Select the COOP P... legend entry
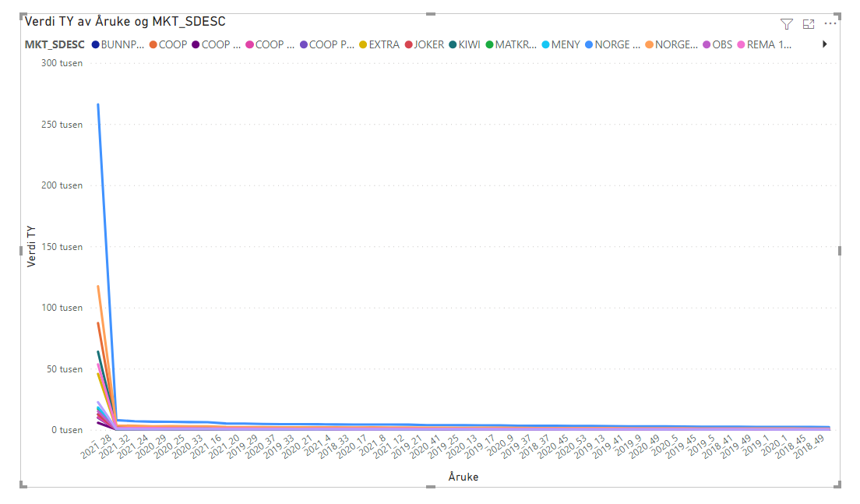Image resolution: width=860 pixels, height=504 pixels. pos(327,45)
